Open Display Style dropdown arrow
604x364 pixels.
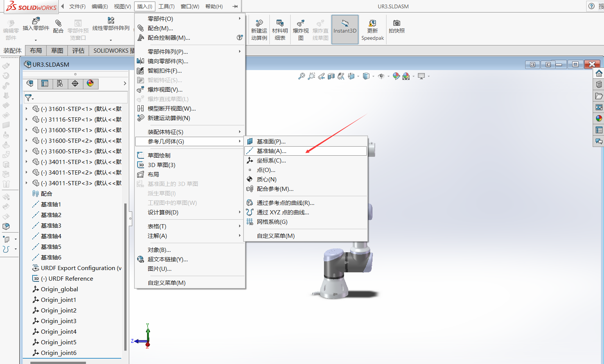pyautogui.click(x=373, y=77)
